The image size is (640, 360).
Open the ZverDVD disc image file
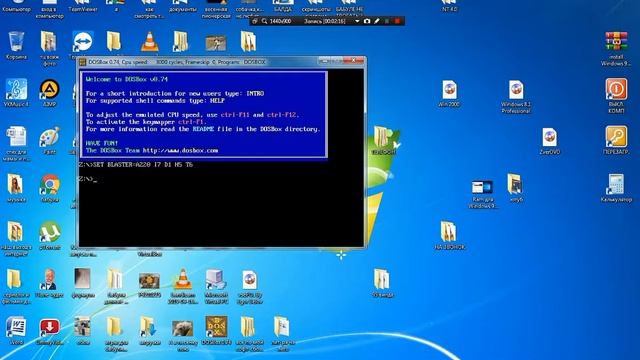(x=549, y=138)
